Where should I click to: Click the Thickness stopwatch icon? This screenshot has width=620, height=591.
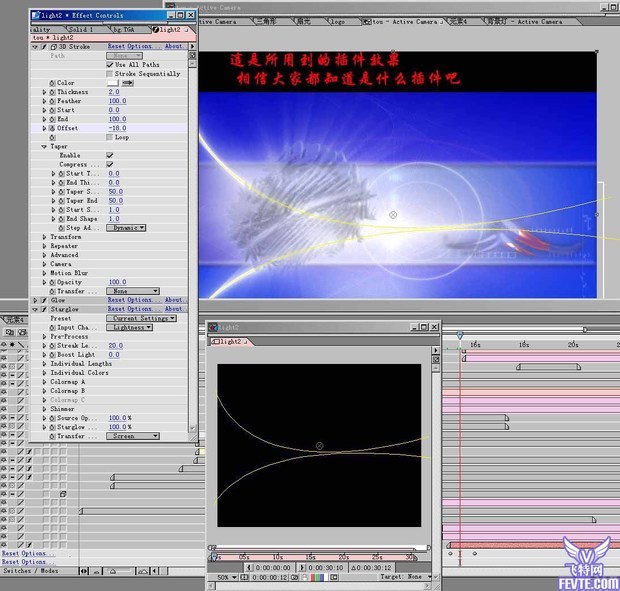coord(52,92)
